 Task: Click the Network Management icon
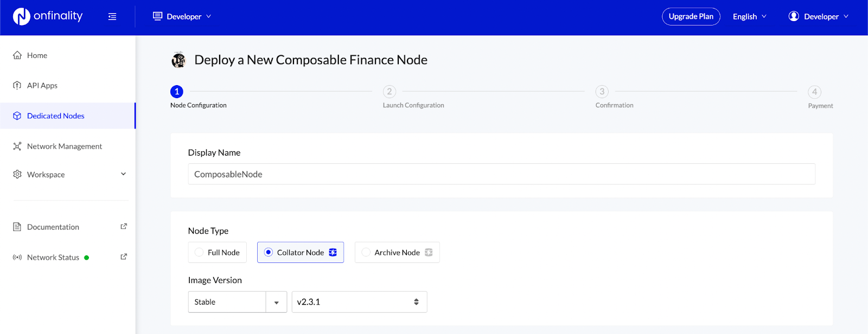click(17, 146)
